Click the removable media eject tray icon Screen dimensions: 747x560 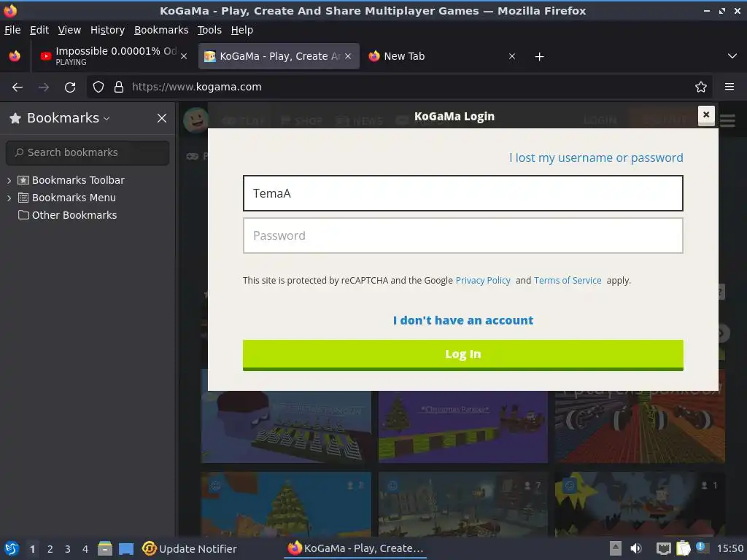(x=616, y=549)
